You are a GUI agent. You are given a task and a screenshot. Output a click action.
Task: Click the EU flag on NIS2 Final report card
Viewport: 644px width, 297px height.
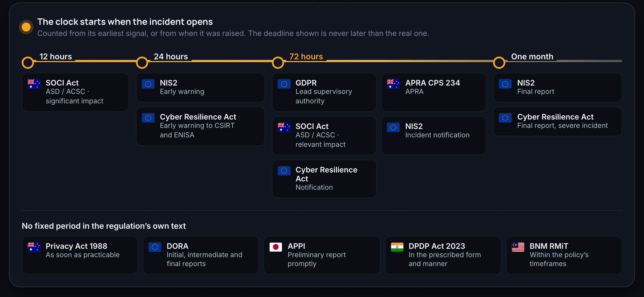[505, 84]
